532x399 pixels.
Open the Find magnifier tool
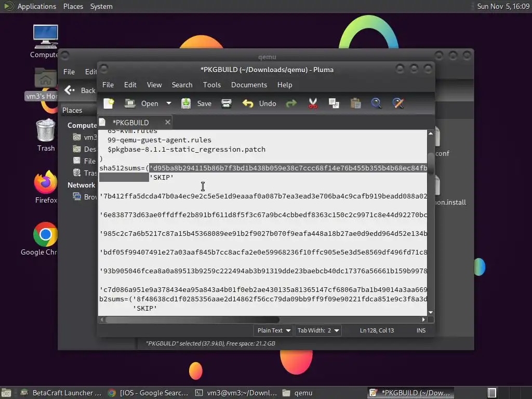click(376, 103)
